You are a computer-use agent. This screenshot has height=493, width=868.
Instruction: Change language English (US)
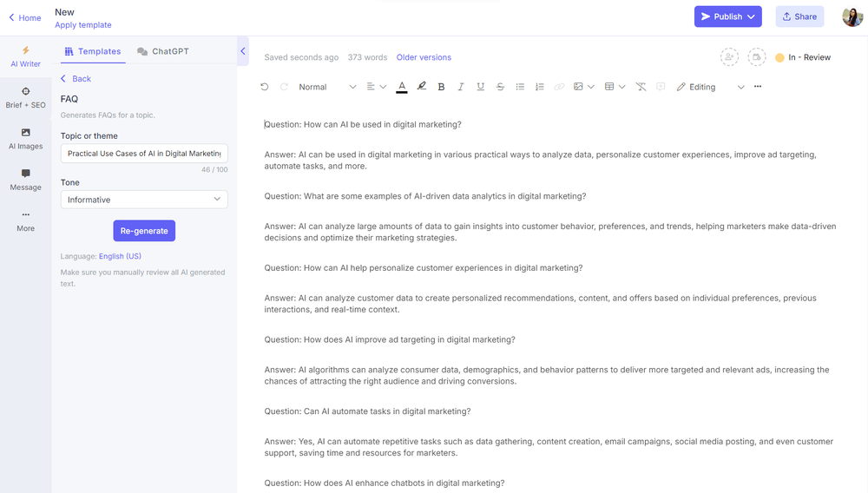point(120,256)
